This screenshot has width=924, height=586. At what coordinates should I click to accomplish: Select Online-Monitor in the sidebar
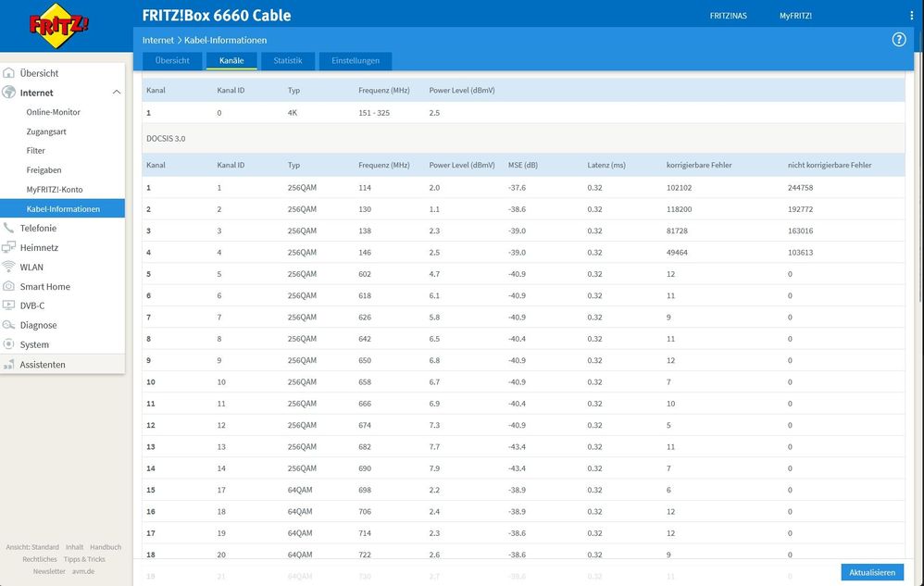point(53,112)
